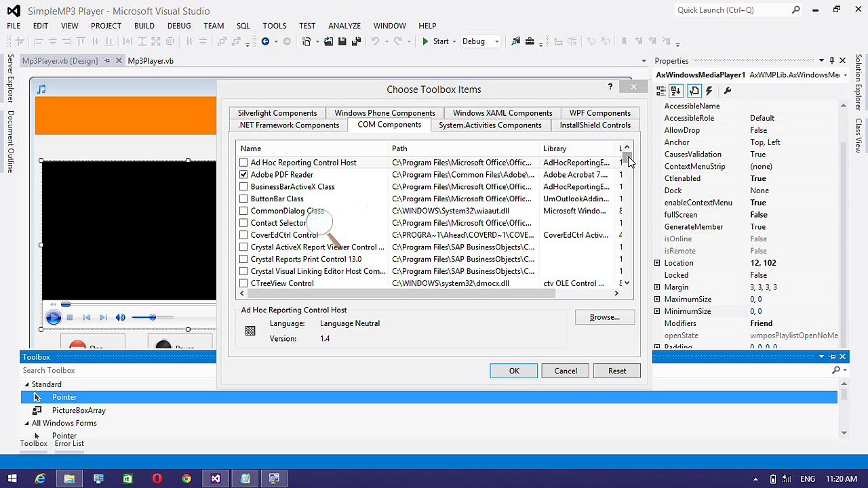Click the New Project toolbar icon
Viewport: 868px width, 488px height.
tap(307, 41)
